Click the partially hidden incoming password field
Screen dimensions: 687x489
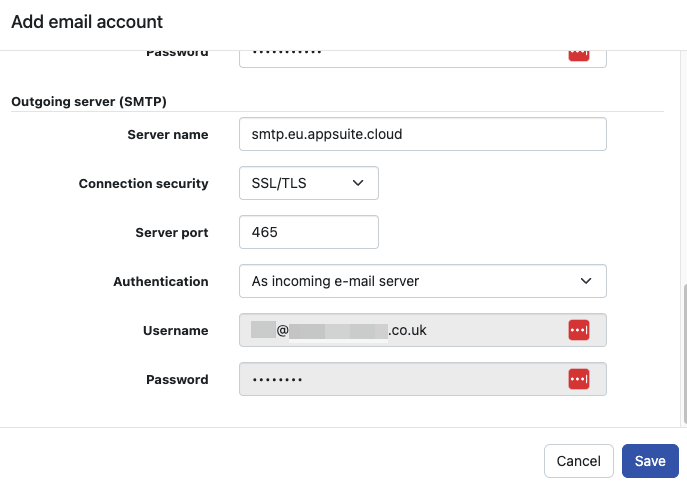(x=400, y=56)
